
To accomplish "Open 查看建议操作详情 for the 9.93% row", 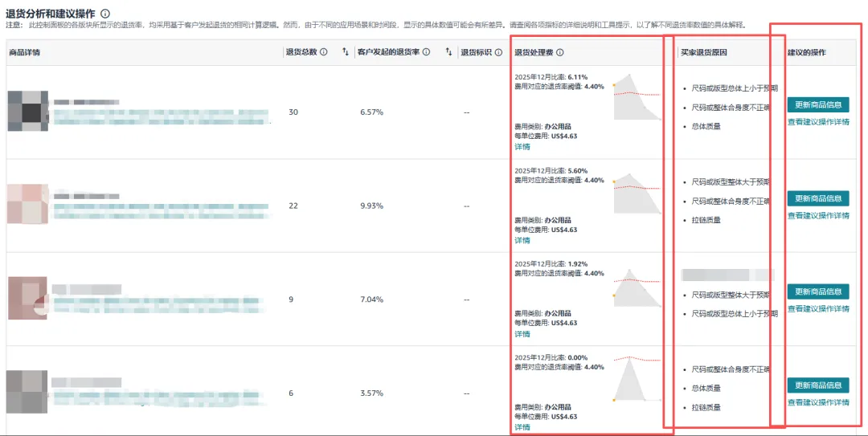I will 818,215.
